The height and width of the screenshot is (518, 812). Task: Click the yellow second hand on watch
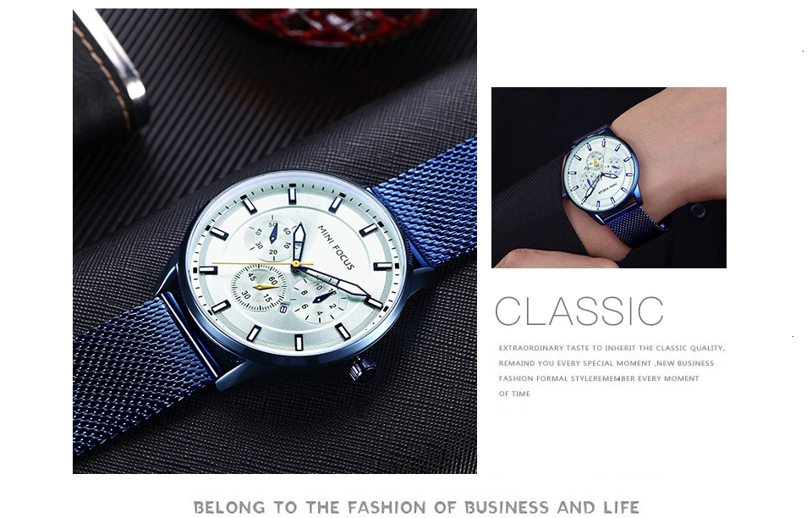click(263, 264)
